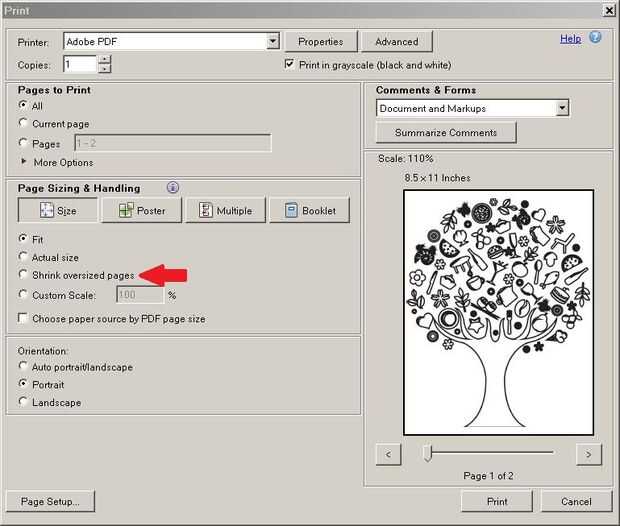Image resolution: width=620 pixels, height=526 pixels.
Task: Select the All pages radio button
Action: click(23, 105)
